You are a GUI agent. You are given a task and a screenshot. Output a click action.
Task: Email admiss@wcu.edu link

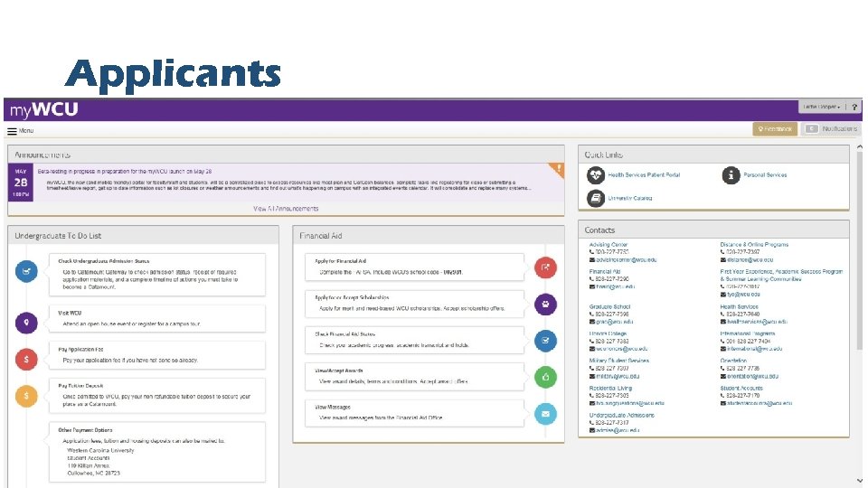point(618,430)
